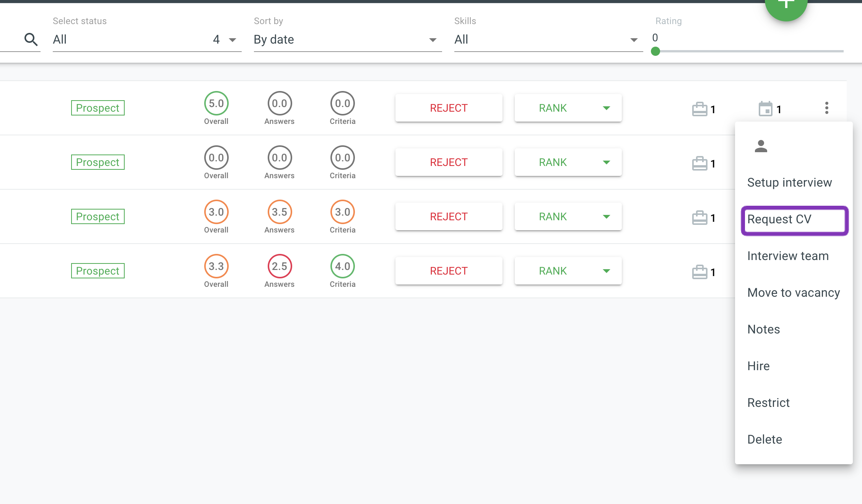This screenshot has height=504, width=862.
Task: Click the briefcase icon in the third row
Action: (x=699, y=218)
